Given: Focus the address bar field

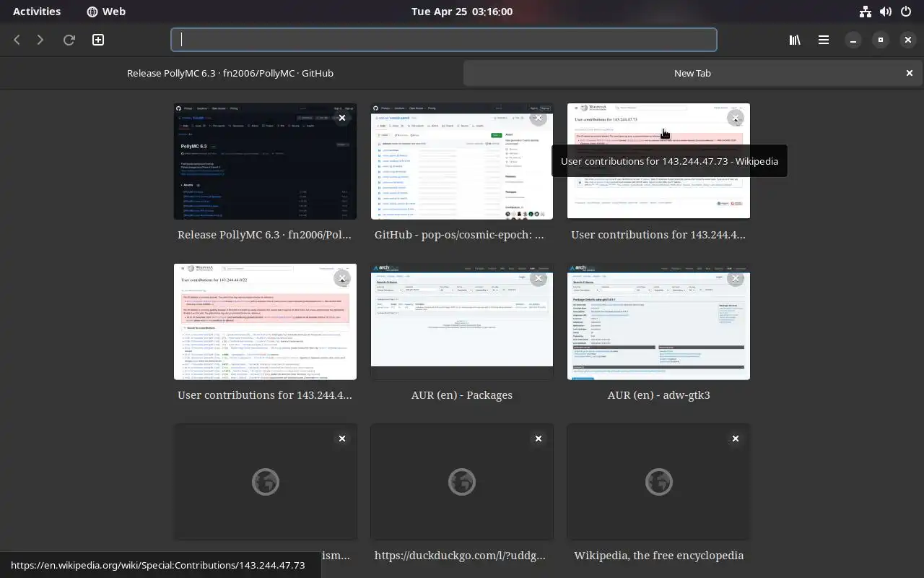Looking at the screenshot, I should 444,40.
